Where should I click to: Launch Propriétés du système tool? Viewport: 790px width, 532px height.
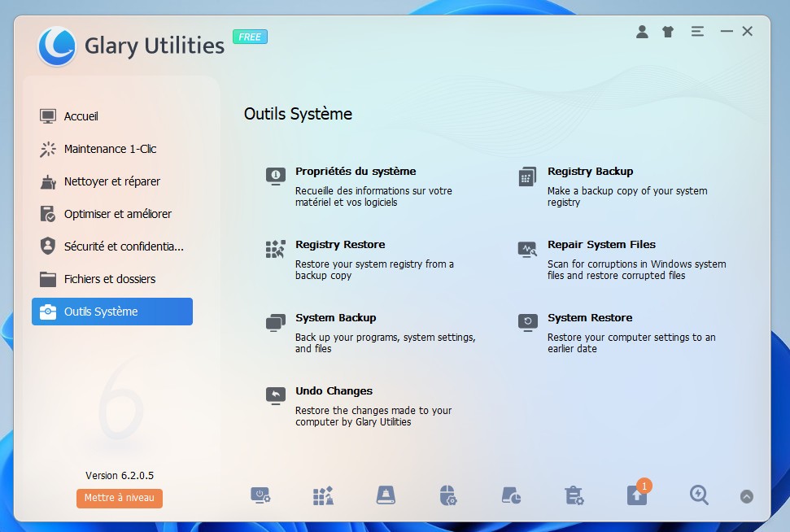coord(356,172)
